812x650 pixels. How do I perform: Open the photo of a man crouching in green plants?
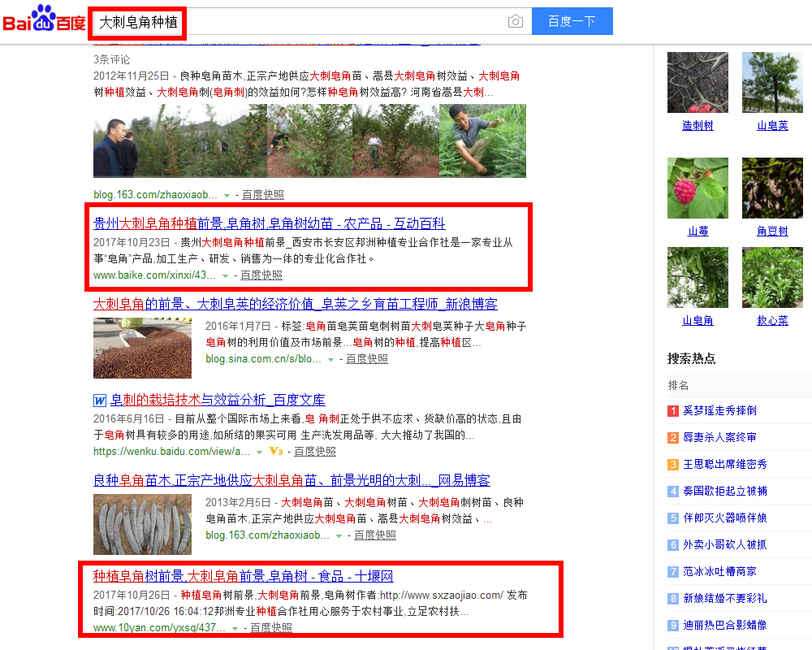[482, 141]
